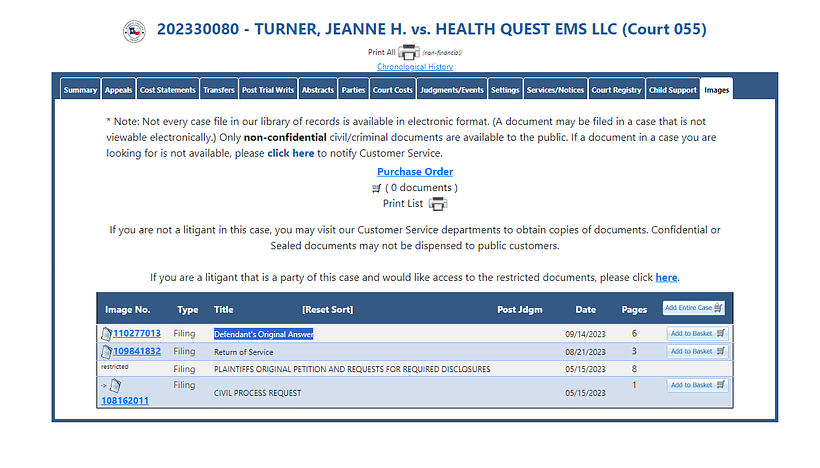The image size is (820, 468).
Task: Click the Add Entire Case button
Action: [x=693, y=308]
